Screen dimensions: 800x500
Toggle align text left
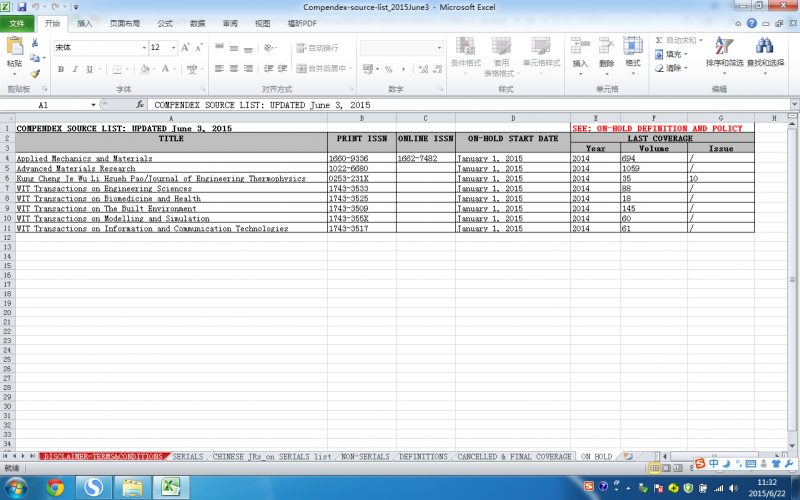point(219,68)
